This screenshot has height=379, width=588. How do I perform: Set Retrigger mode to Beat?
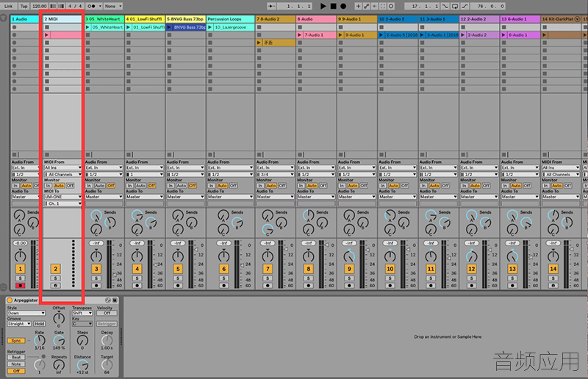tap(16, 357)
